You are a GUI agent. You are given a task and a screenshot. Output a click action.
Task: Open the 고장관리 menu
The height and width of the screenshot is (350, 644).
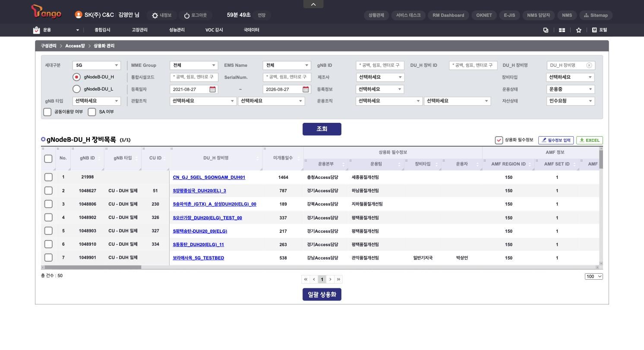tap(139, 30)
